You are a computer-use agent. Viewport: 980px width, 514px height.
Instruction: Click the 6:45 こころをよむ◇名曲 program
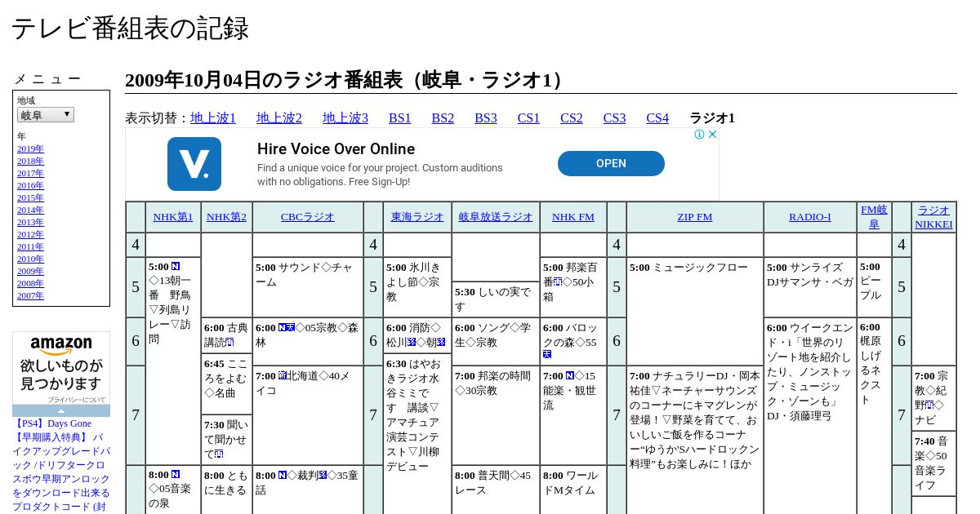(226, 383)
